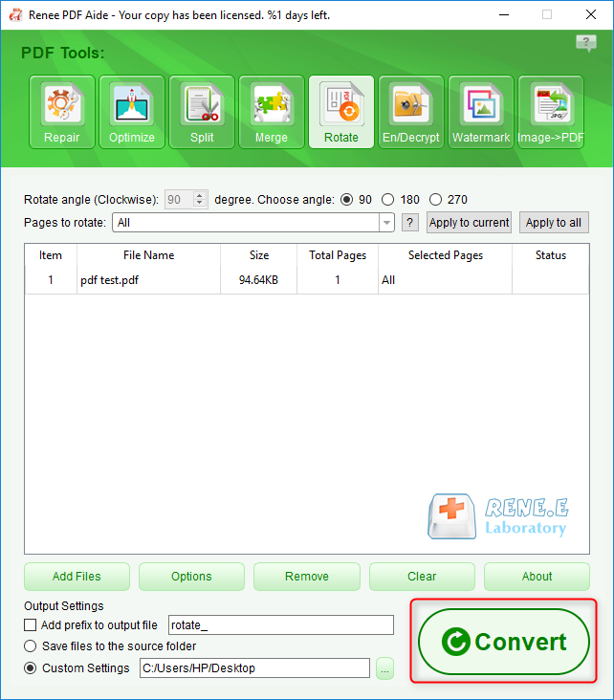Open the Optimize PDF tool
Image resolution: width=614 pixels, height=700 pixels.
(x=132, y=112)
